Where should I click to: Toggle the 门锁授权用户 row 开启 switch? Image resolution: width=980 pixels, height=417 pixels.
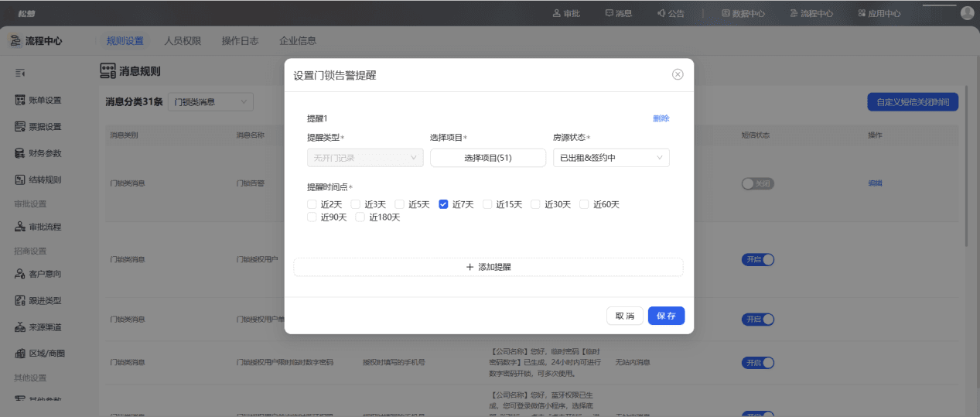[758, 260]
